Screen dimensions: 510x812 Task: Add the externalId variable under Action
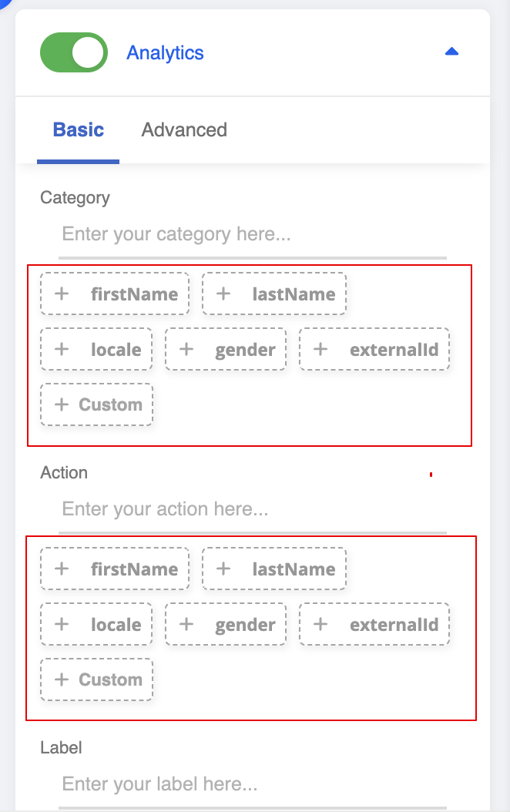pyautogui.click(x=374, y=624)
